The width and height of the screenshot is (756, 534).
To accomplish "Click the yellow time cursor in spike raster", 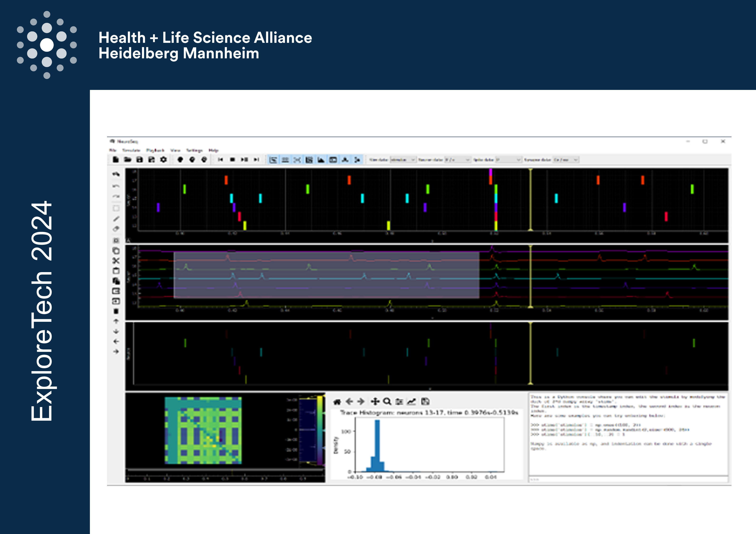I will click(x=531, y=200).
